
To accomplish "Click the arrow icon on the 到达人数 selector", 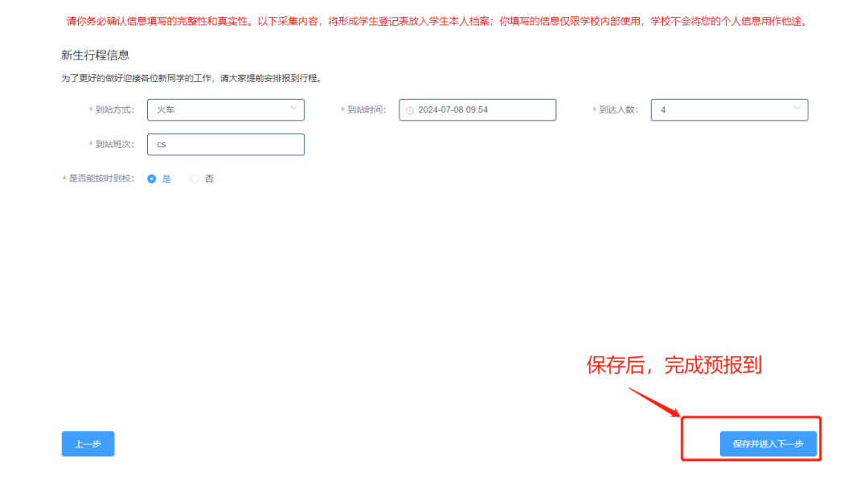I will click(796, 109).
